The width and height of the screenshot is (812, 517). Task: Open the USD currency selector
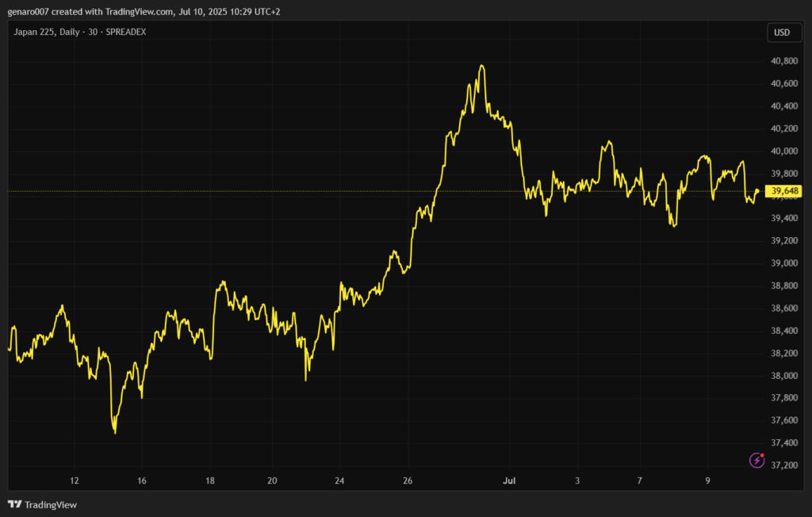[x=782, y=33]
